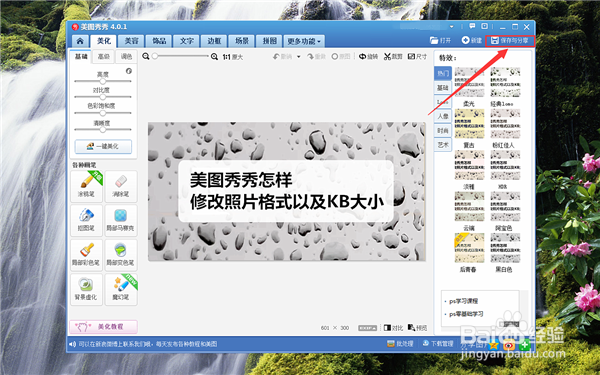
Task: Select the 局部彩色笔 local color pen
Action: [86, 255]
